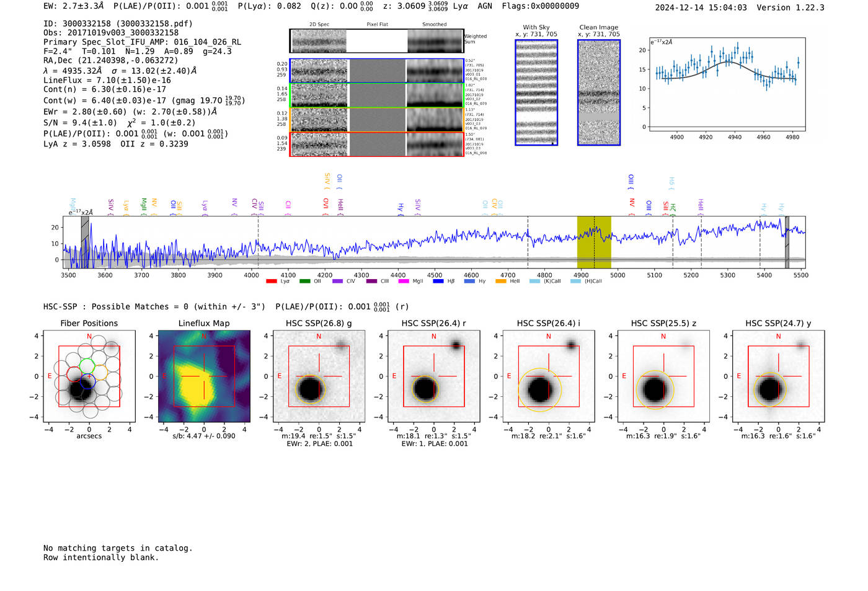
Task: Click the gray hatched band near 5460 Å
Action: tap(787, 242)
